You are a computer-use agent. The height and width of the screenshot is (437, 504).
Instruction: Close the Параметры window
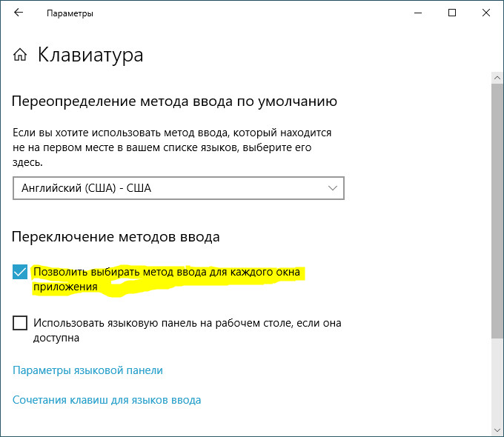point(486,13)
